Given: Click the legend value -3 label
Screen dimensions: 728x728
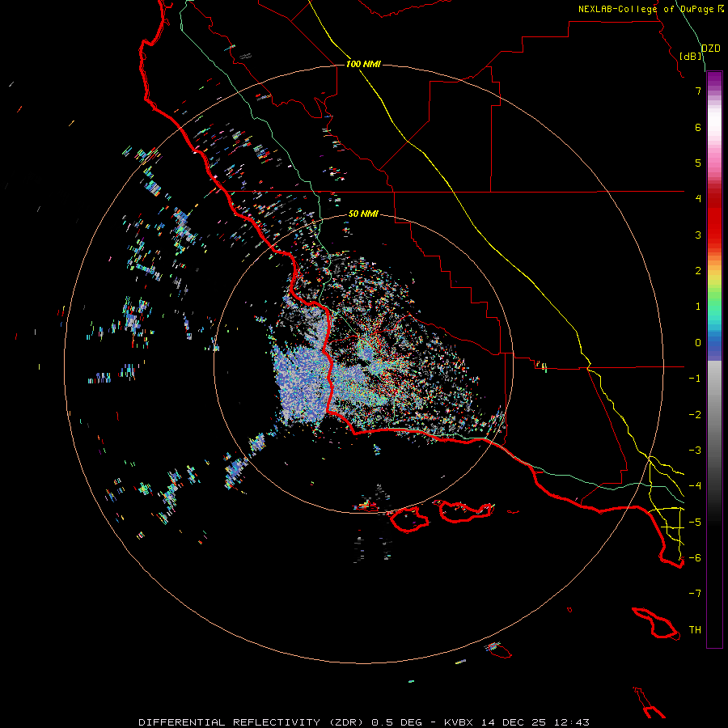Looking at the screenshot, I should coord(695,451).
